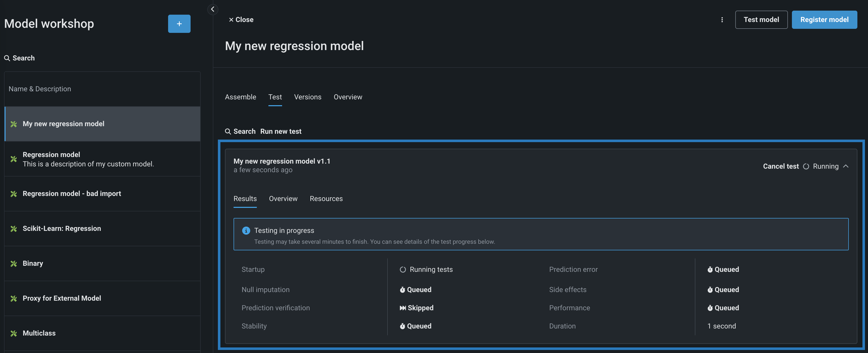This screenshot has height=353, width=868.
Task: Close the model detail panel
Action: click(241, 19)
